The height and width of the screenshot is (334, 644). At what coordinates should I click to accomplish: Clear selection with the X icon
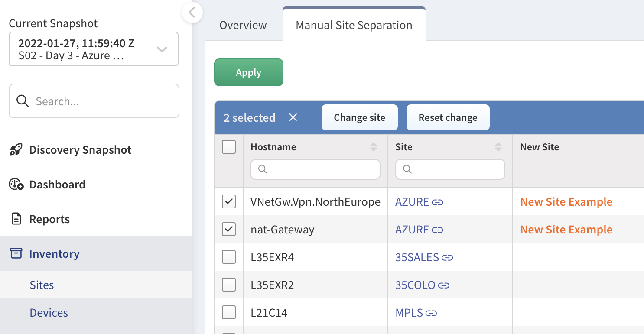coord(293,117)
